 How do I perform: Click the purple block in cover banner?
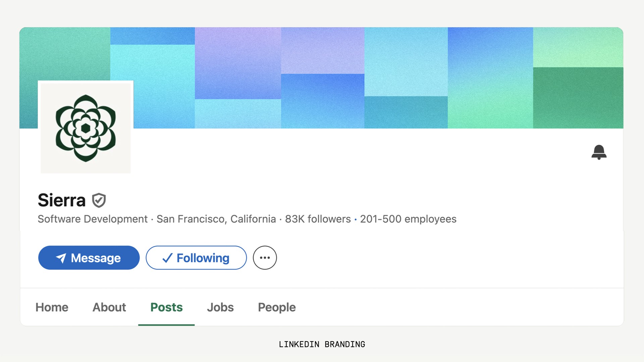point(238,63)
